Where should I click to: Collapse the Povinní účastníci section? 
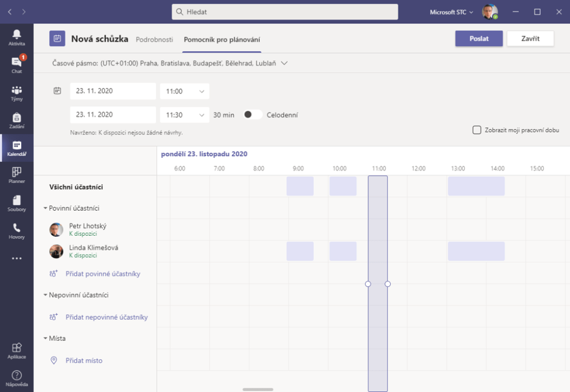[46, 209]
